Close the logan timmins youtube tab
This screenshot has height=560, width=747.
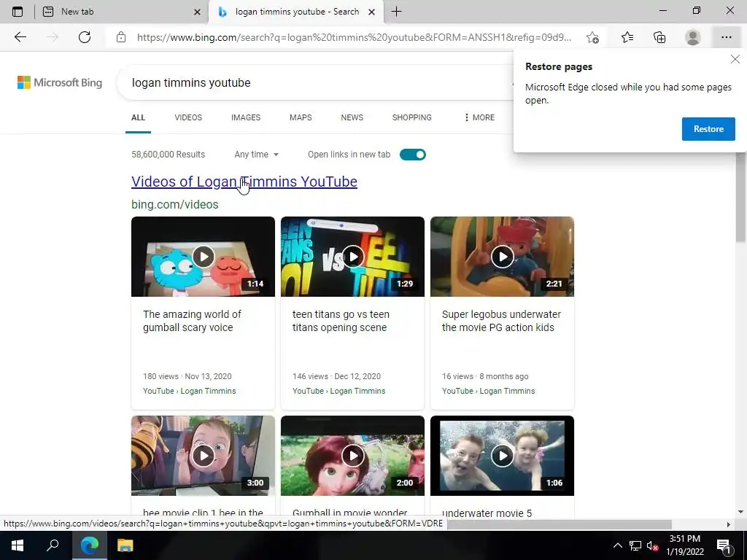tap(371, 12)
